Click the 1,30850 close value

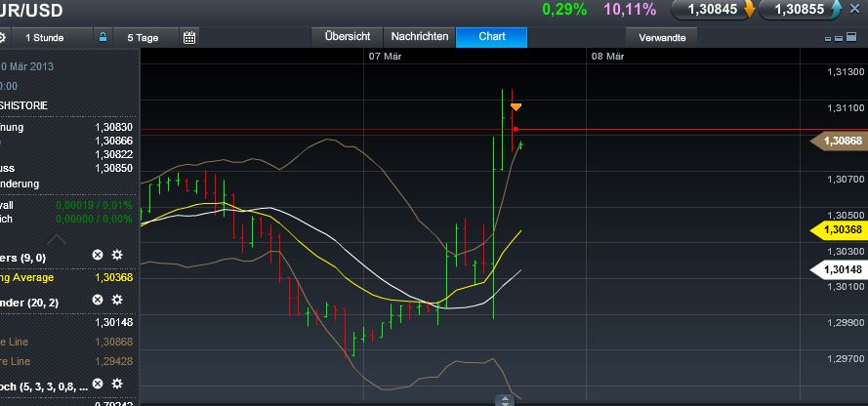[x=114, y=168]
